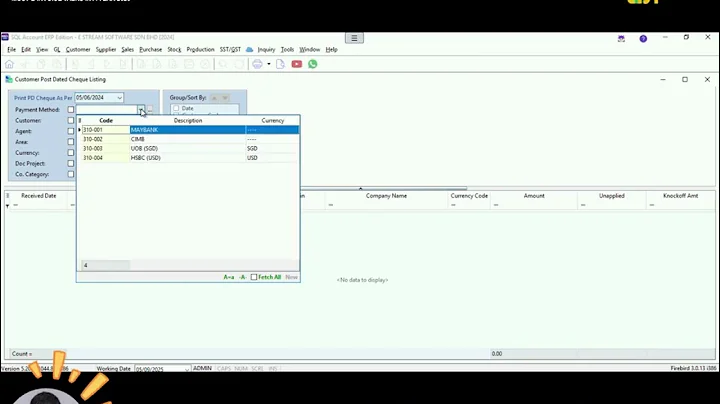The width and height of the screenshot is (720, 404).
Task: Click the purple help question mark icon
Action: pyautogui.click(x=643, y=39)
